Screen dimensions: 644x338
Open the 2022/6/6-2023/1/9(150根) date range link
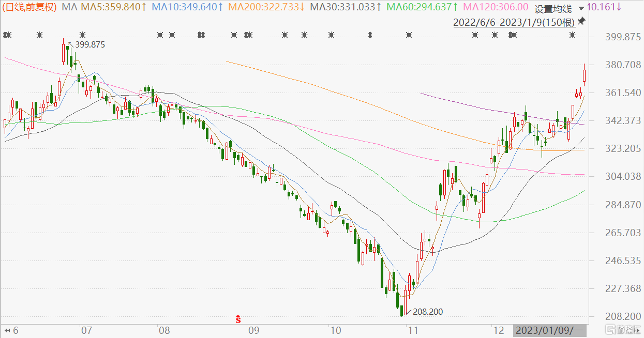coord(514,22)
